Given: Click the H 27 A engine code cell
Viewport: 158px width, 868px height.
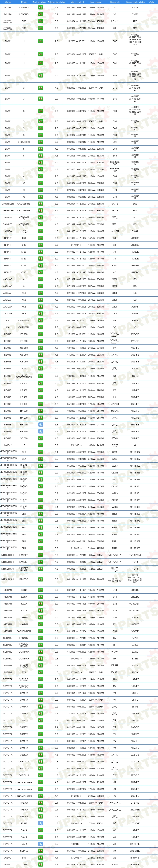Looking at the screenshot, I should point(135,665).
